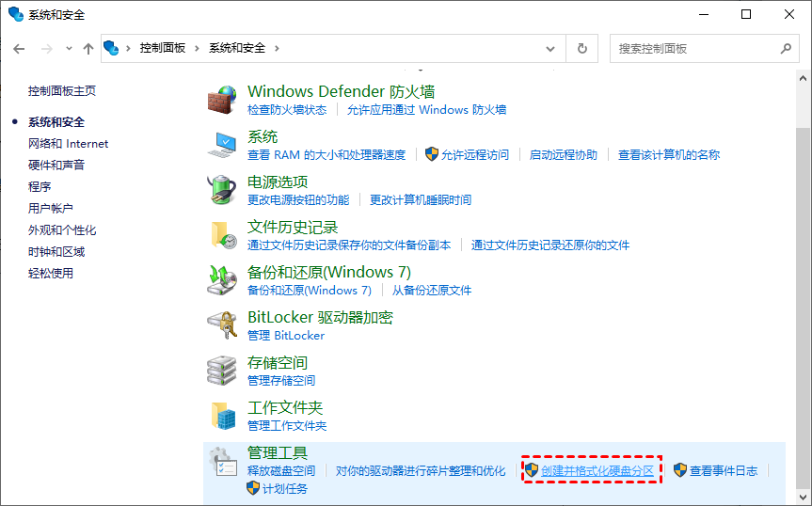Open the recent locations dropdown arrow
Image resolution: width=812 pixels, height=506 pixels.
[x=69, y=49]
